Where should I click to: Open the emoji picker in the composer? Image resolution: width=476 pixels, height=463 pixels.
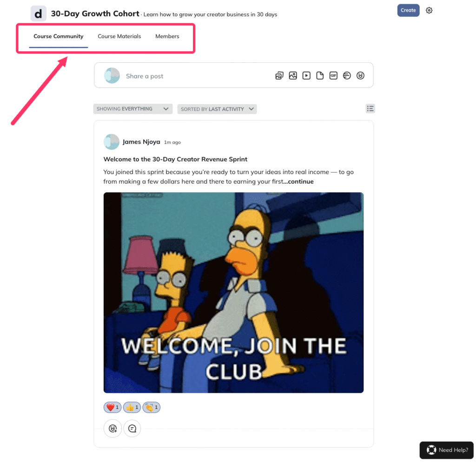click(x=360, y=76)
